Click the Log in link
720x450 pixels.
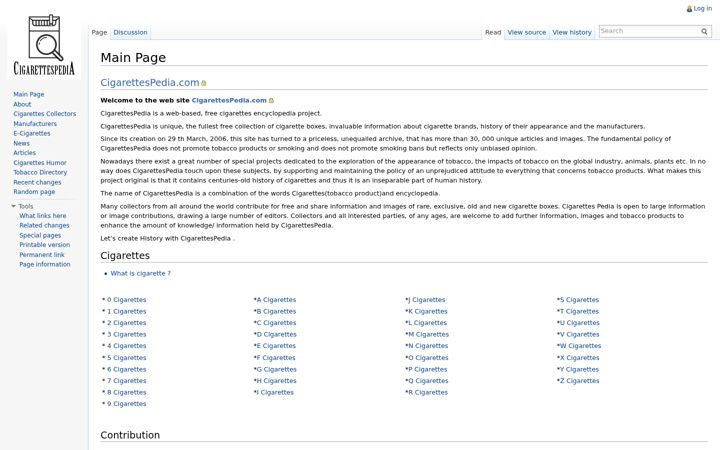point(703,8)
